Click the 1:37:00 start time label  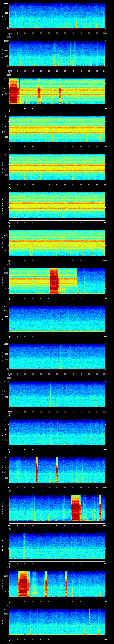pyautogui.click(x=9, y=601)
